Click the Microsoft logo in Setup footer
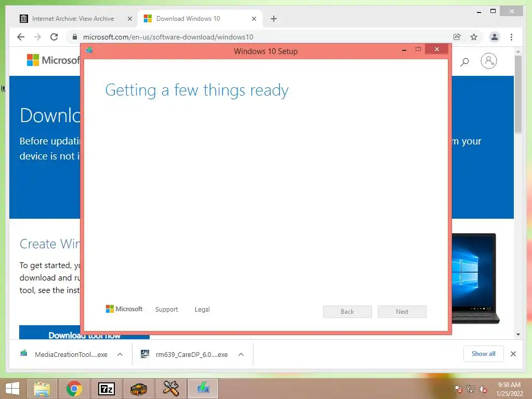Viewport: 532px width, 399px height. [x=124, y=309]
